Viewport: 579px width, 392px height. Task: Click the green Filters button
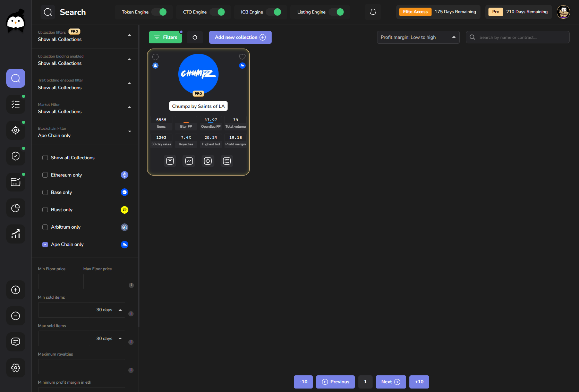(165, 37)
